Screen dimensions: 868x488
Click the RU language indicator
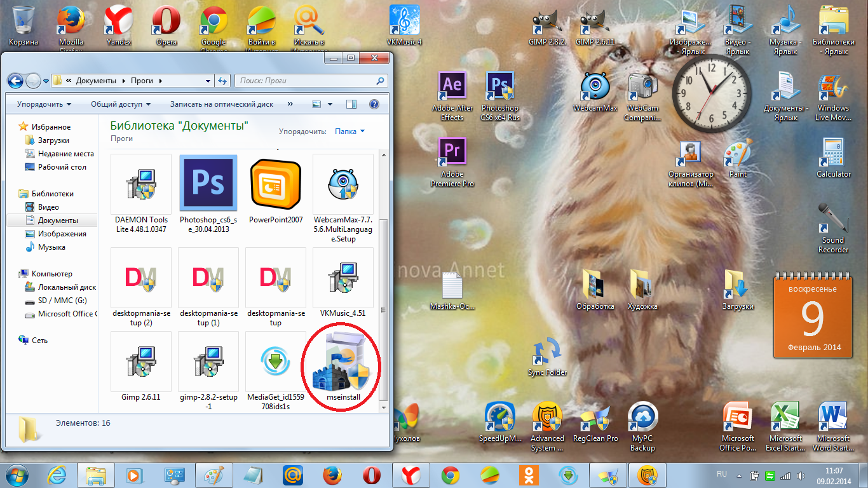tap(722, 475)
